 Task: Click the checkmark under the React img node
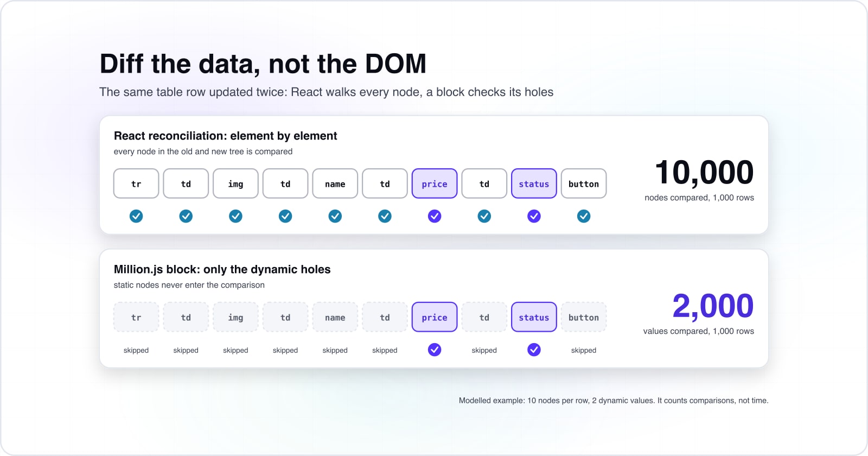[235, 216]
